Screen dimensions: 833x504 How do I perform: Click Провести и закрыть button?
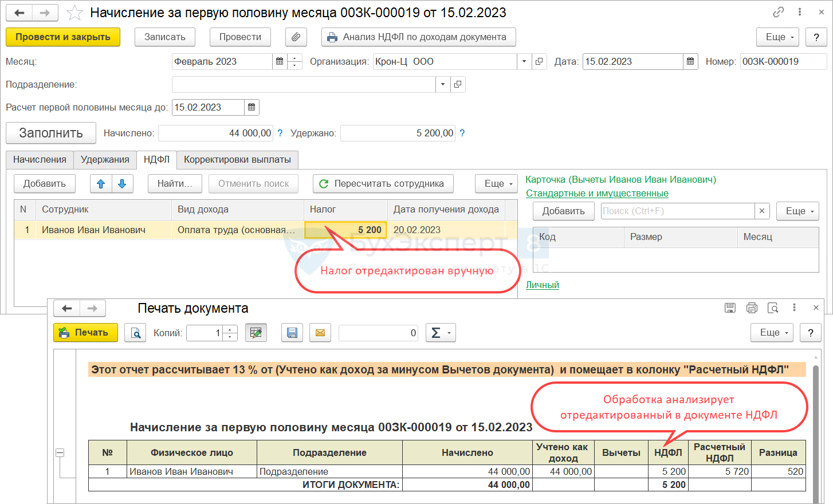(63, 37)
